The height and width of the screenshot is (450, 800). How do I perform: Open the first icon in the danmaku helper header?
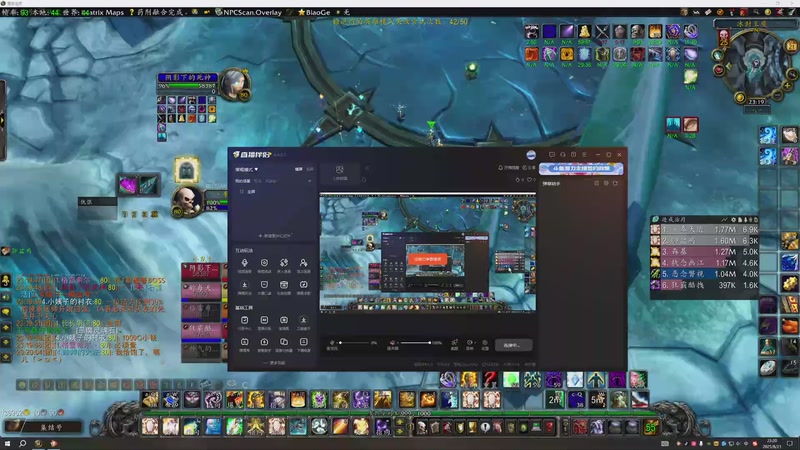click(x=596, y=183)
